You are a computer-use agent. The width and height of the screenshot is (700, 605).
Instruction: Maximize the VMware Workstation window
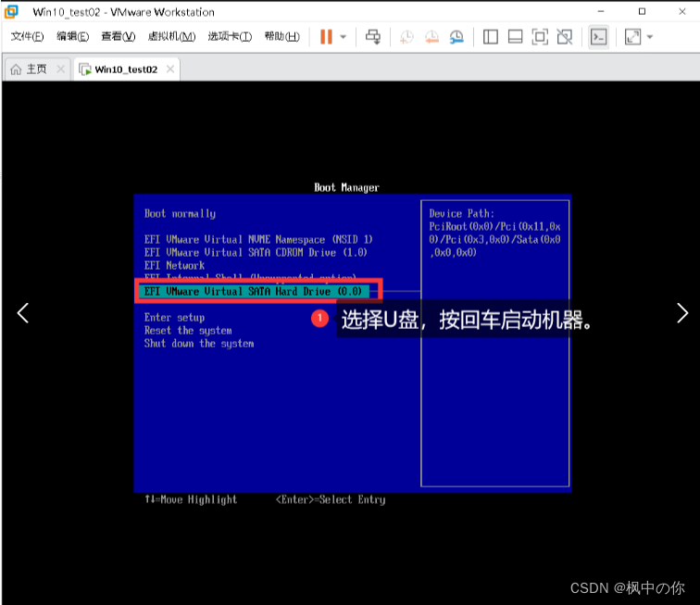click(x=642, y=12)
